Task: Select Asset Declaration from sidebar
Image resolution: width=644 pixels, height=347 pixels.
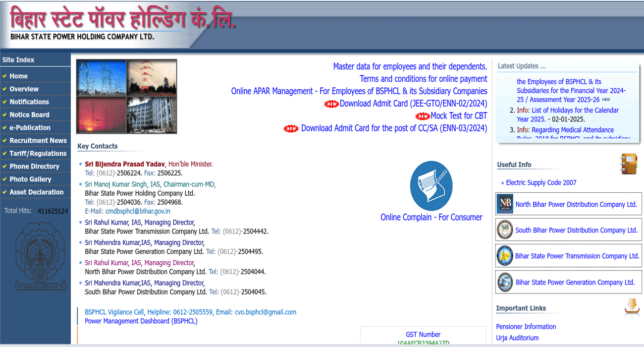Action: click(x=37, y=192)
